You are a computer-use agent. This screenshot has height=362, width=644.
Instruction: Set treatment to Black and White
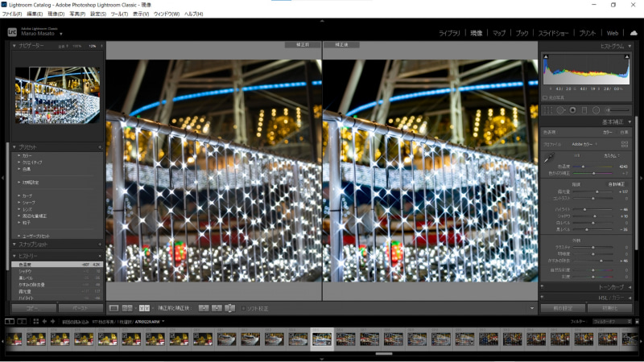624,132
